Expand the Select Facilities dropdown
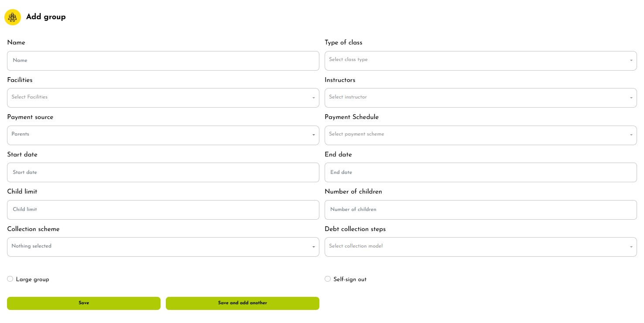Screen dimensions: 644x323 pos(163,98)
